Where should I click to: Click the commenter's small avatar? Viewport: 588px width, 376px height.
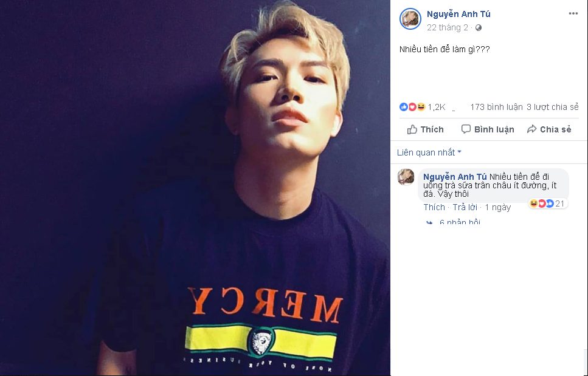coord(406,177)
